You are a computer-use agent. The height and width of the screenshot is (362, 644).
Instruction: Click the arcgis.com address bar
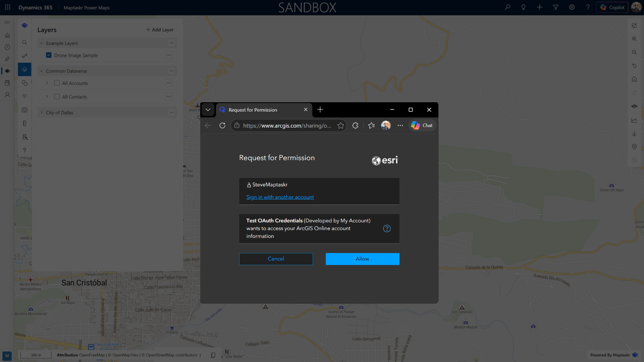[287, 125]
